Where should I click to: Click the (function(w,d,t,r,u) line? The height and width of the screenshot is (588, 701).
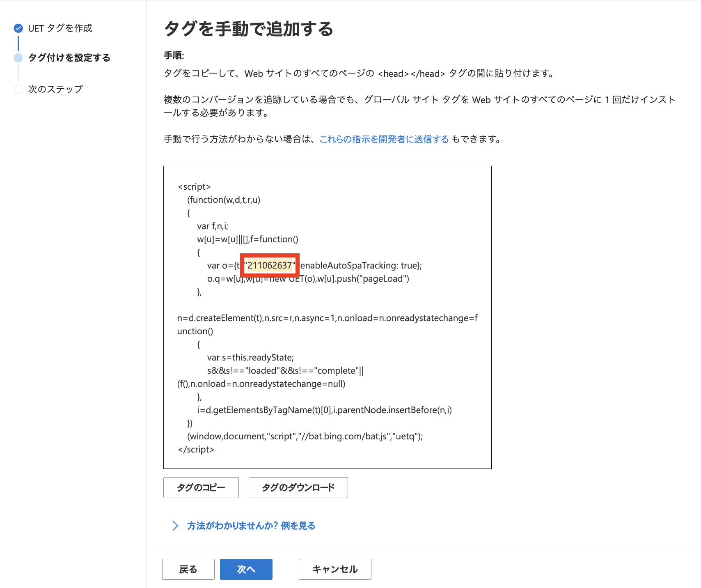tap(224, 200)
